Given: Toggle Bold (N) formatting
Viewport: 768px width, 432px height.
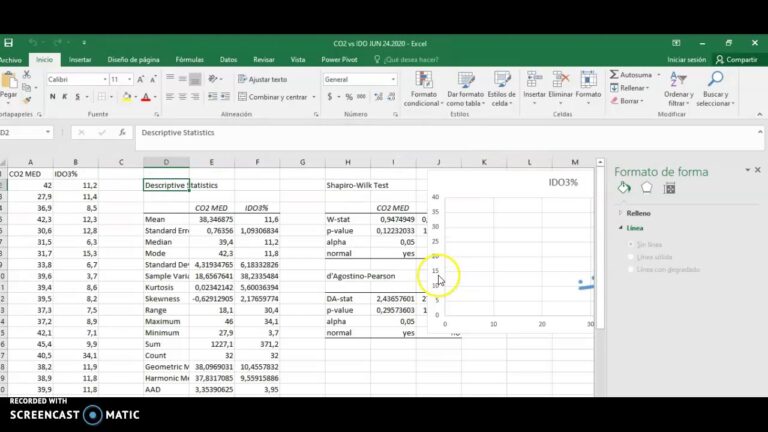Looking at the screenshot, I should click(52, 97).
